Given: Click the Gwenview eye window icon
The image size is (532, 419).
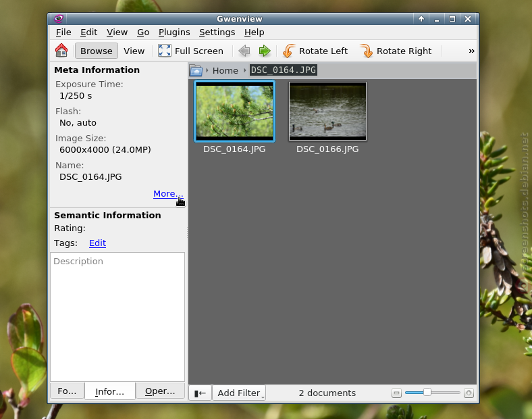Looking at the screenshot, I should [59, 19].
